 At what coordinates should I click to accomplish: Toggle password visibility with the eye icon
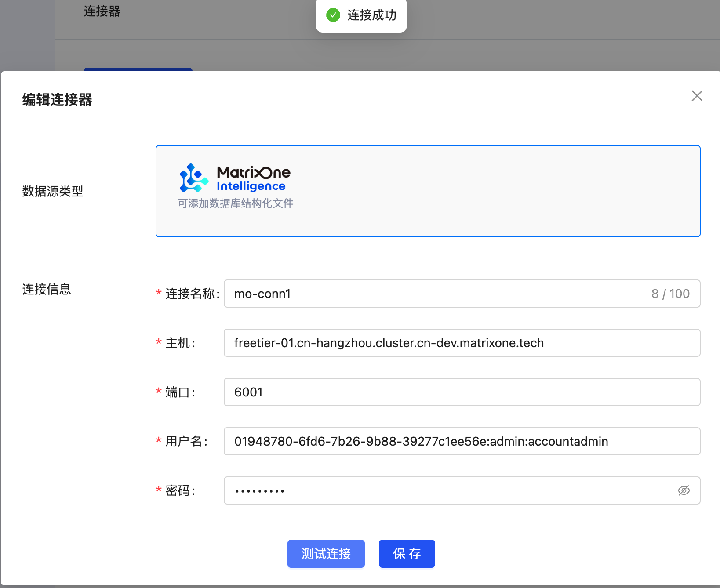click(x=683, y=490)
